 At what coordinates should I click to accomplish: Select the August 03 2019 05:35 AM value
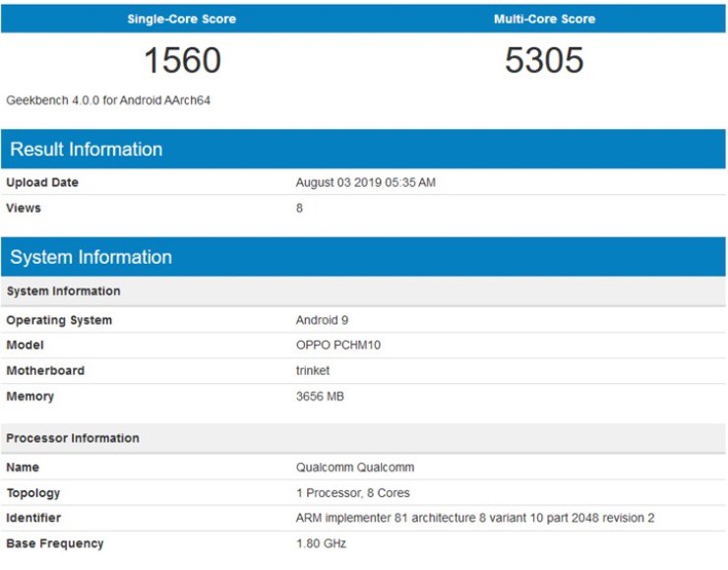[365, 182]
